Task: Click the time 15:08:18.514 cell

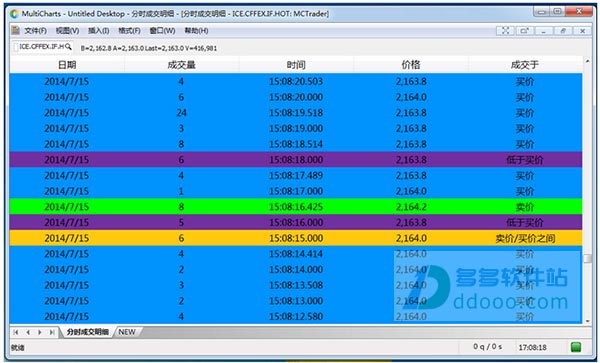Action: pos(296,144)
